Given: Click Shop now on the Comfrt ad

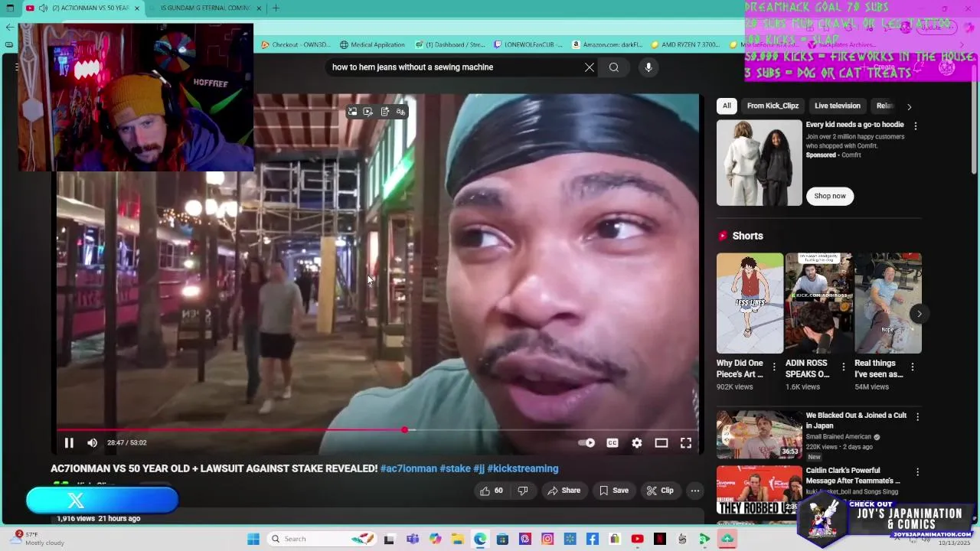Looking at the screenshot, I should click(x=830, y=196).
